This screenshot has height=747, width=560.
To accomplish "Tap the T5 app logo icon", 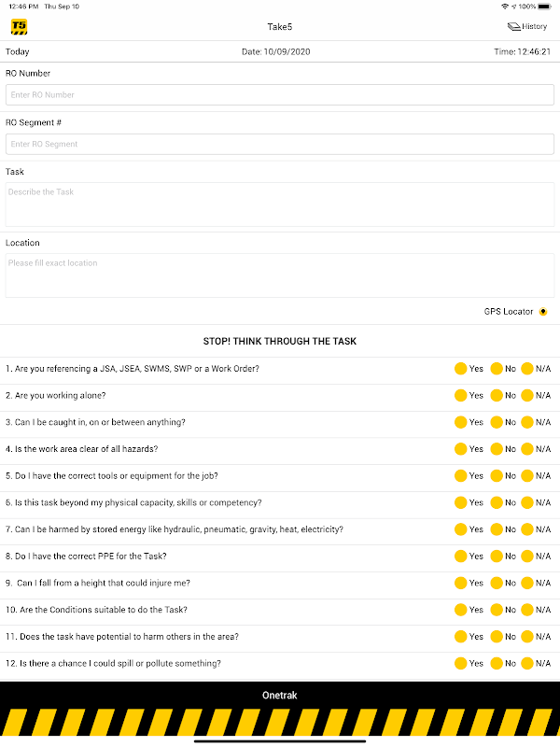I will tap(19, 26).
